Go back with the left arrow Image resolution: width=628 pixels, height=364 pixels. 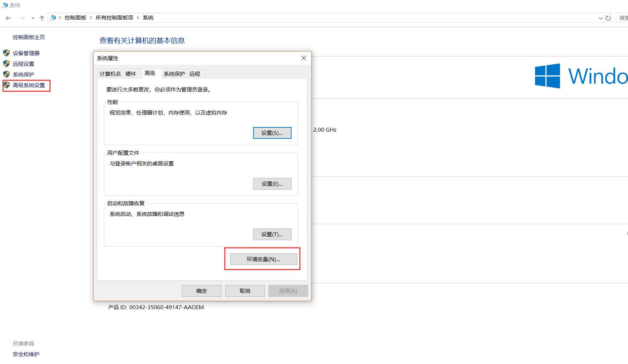[9, 18]
